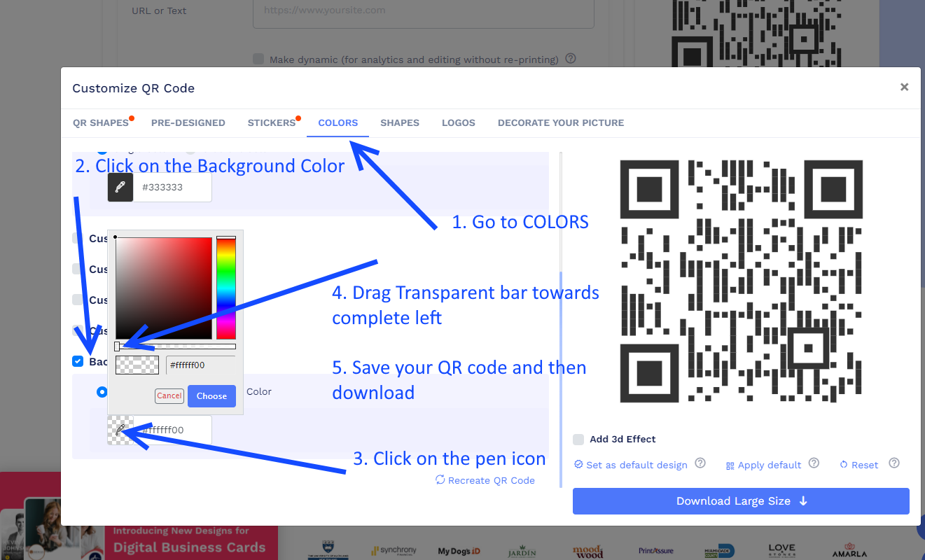Click the vertical hue rainbow slider
The height and width of the screenshot is (560, 925).
[225, 287]
